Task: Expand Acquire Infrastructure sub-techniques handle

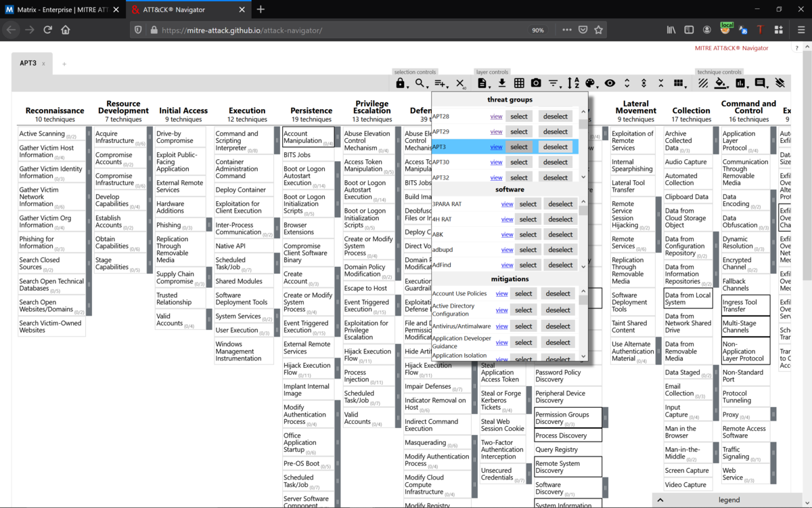Action: (x=150, y=137)
